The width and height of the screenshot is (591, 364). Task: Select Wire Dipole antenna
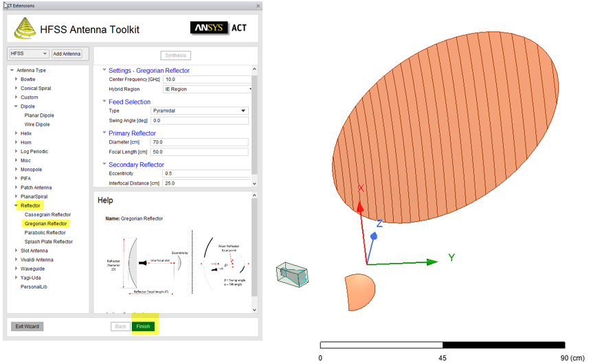tap(37, 124)
